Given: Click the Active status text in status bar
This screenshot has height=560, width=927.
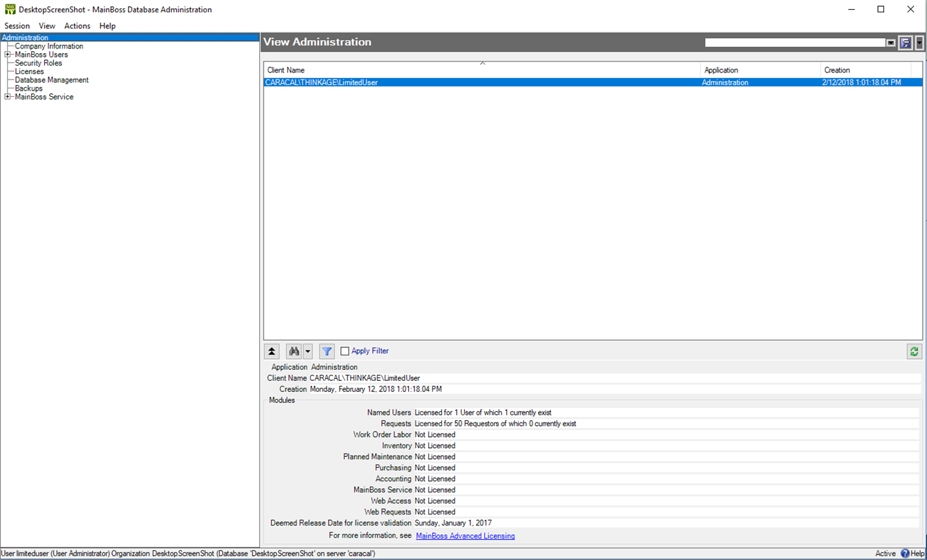Looking at the screenshot, I should (x=885, y=554).
